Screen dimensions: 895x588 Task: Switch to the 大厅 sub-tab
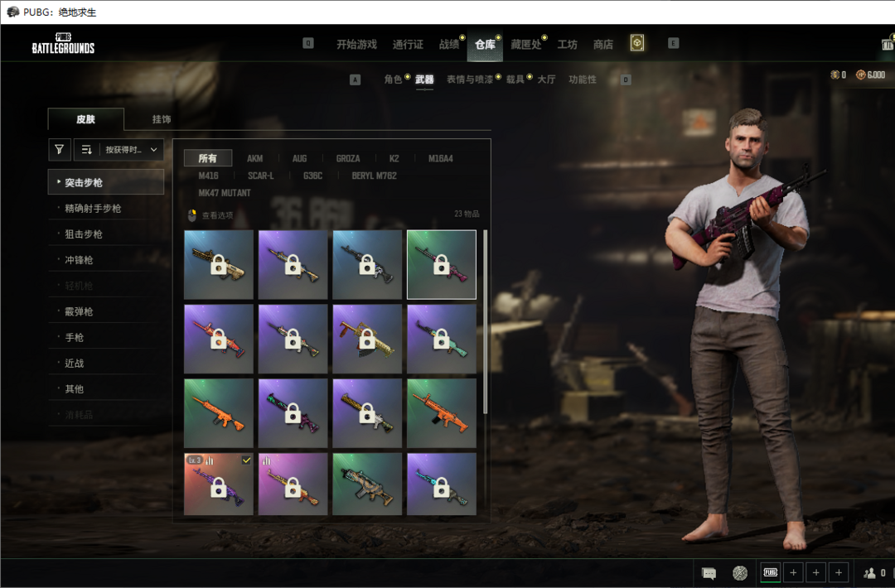(x=546, y=80)
